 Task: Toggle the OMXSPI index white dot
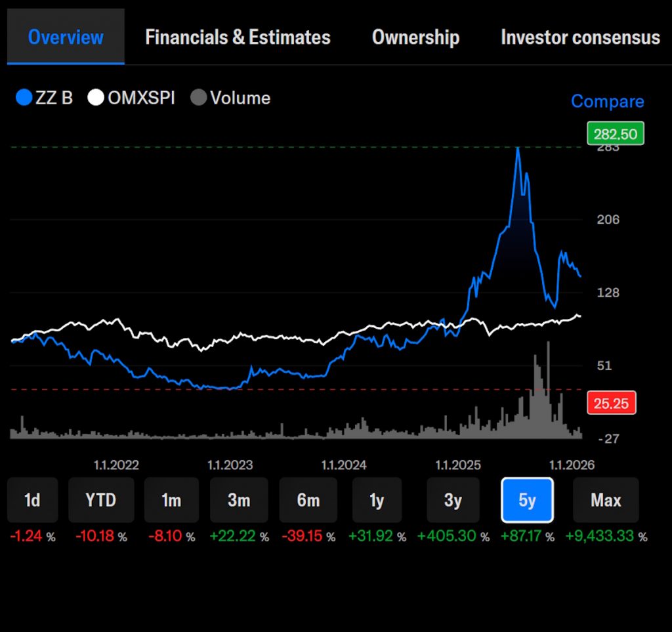click(x=96, y=98)
